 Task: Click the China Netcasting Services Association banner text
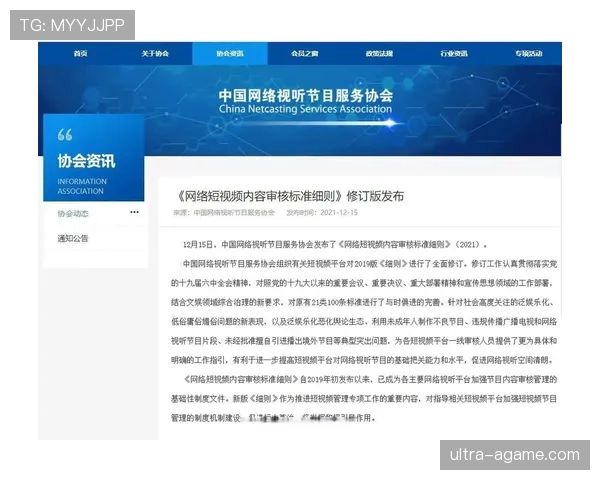[305, 109]
